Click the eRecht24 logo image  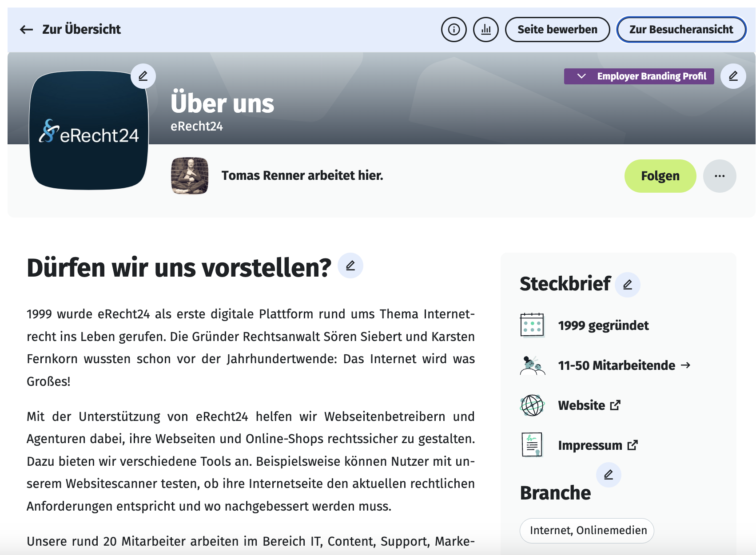click(89, 131)
